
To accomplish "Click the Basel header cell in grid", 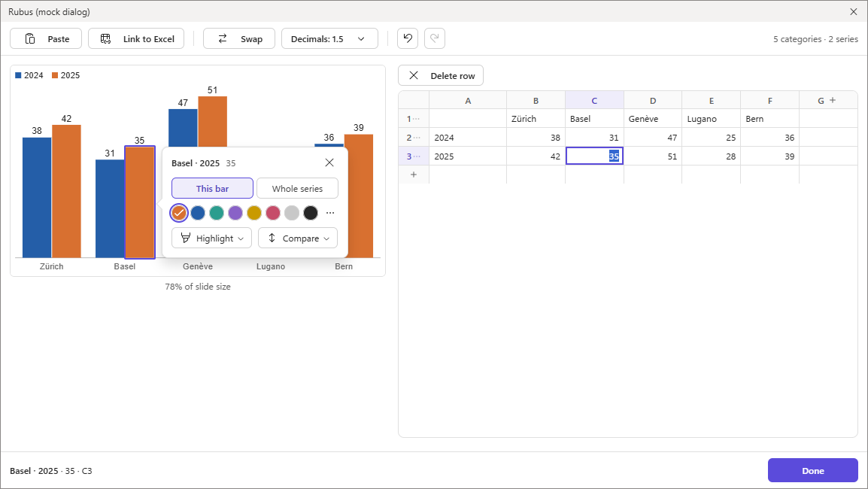I will tap(594, 119).
